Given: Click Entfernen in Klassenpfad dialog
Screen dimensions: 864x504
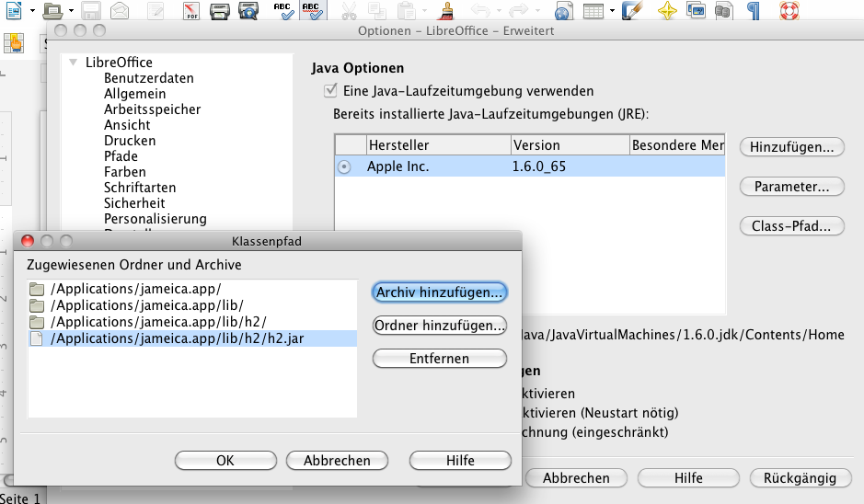Looking at the screenshot, I should point(440,359).
